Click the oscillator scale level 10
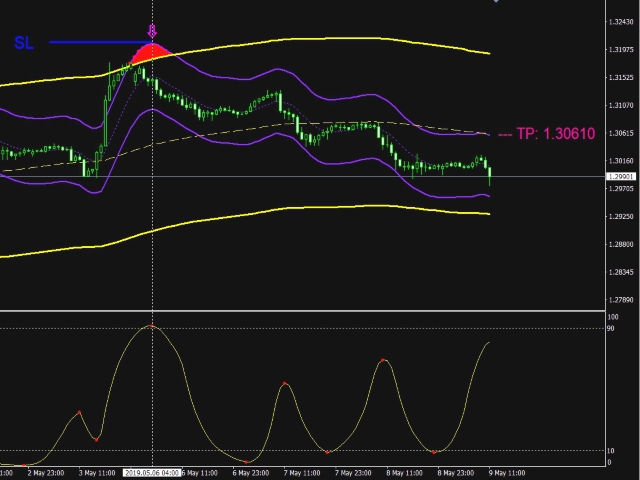640x480 pixels. [x=611, y=451]
